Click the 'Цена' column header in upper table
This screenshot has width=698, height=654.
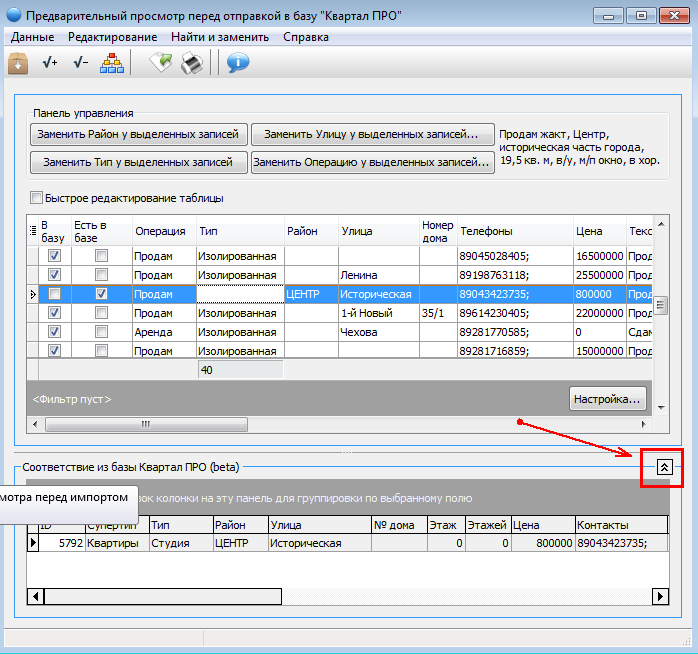598,231
